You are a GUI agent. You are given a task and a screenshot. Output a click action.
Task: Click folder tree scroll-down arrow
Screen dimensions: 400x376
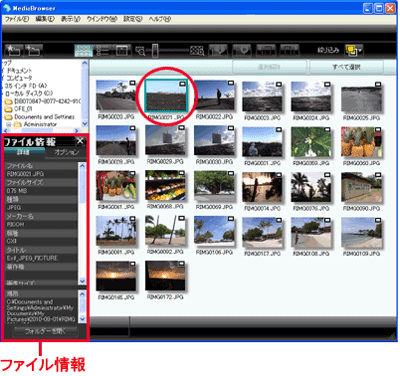[x=85, y=124]
